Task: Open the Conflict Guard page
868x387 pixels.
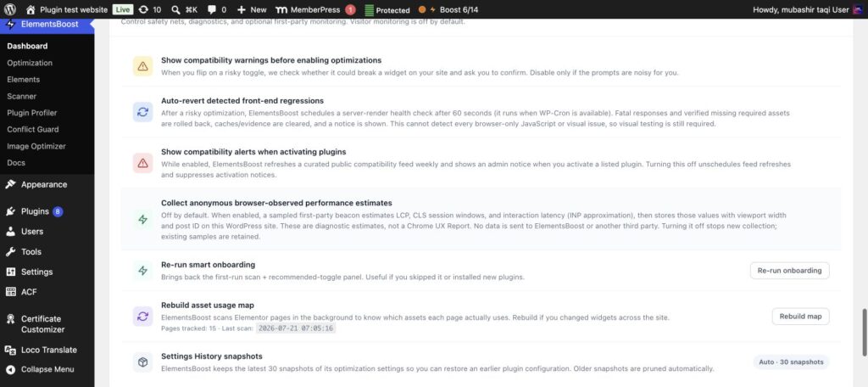Action: click(33, 129)
